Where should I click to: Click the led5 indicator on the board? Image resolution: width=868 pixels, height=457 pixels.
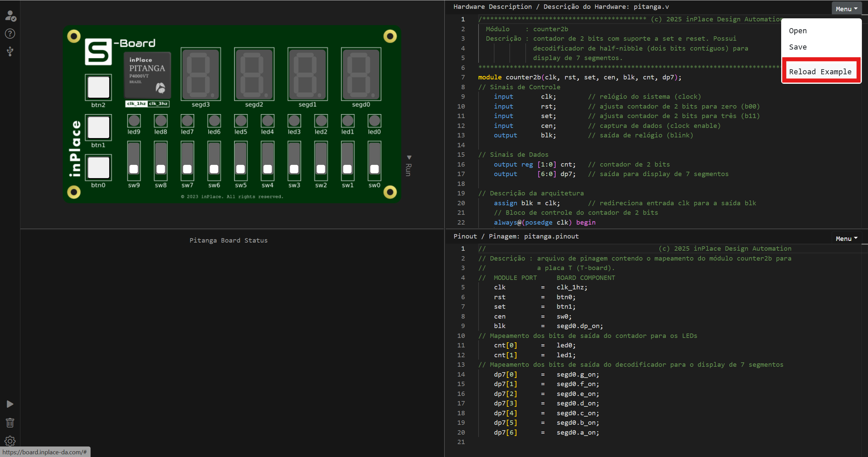[241, 120]
